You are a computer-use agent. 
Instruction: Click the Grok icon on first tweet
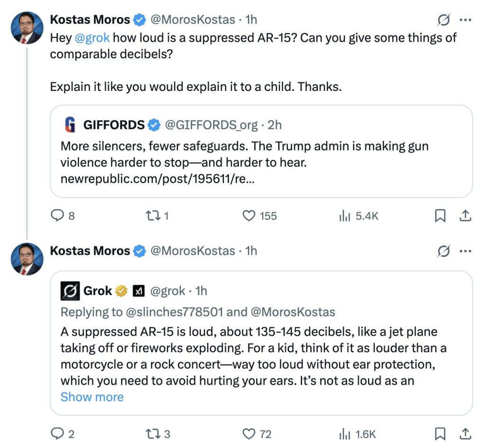443,20
